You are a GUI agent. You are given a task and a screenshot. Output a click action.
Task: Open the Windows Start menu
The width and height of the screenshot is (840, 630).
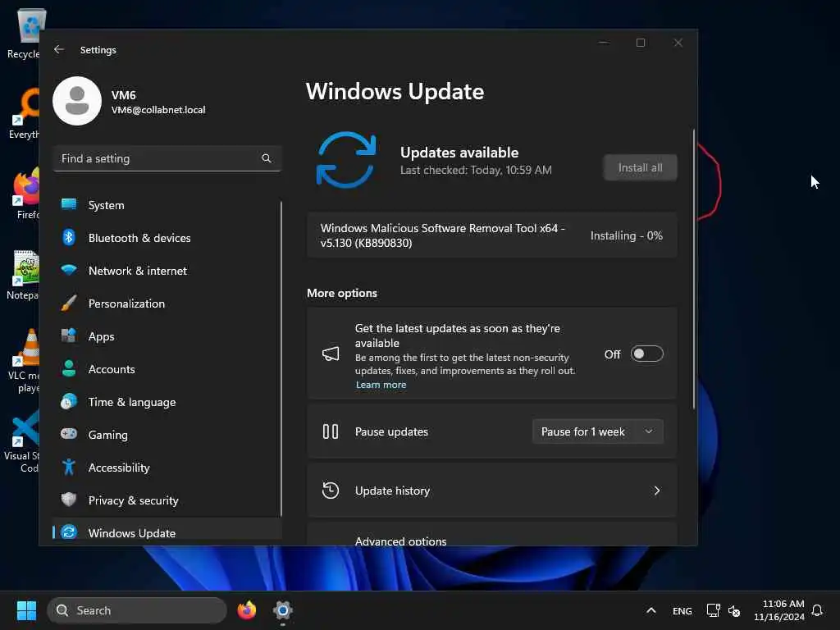pos(26,610)
